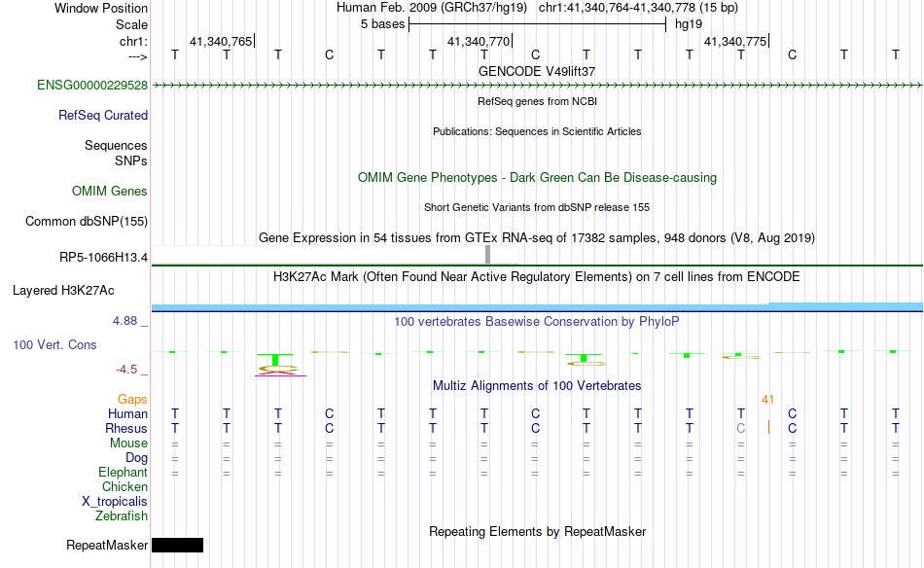Click the X_tropicalis species label
This screenshot has height=568, width=924.
pos(115,502)
